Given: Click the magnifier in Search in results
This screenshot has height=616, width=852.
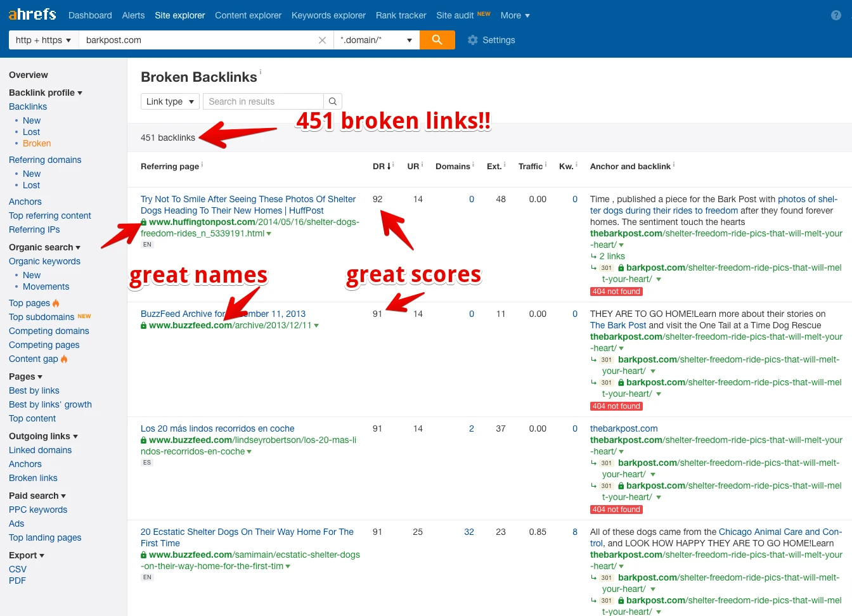Looking at the screenshot, I should point(332,101).
